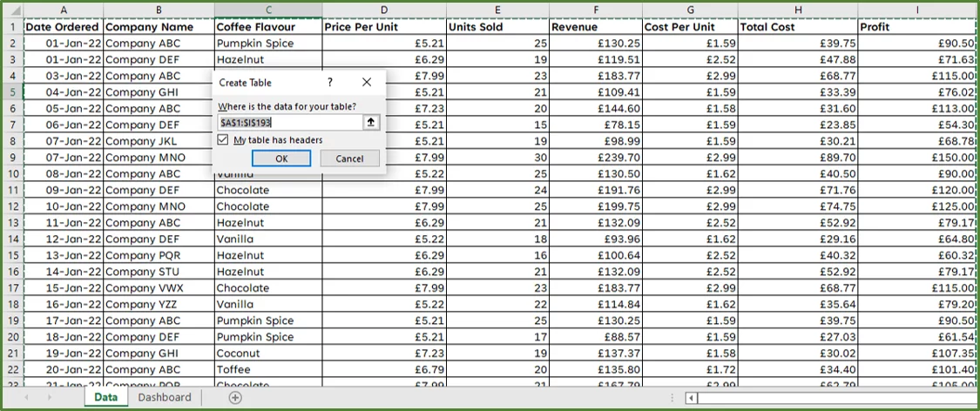980x411 pixels.
Task: Click the previous sheet navigation arrow
Action: 26,397
